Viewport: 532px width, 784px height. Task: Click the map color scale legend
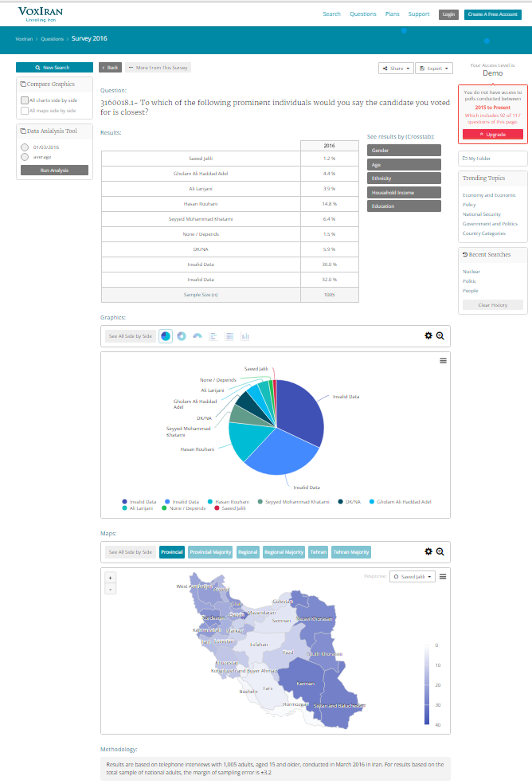pos(427,684)
